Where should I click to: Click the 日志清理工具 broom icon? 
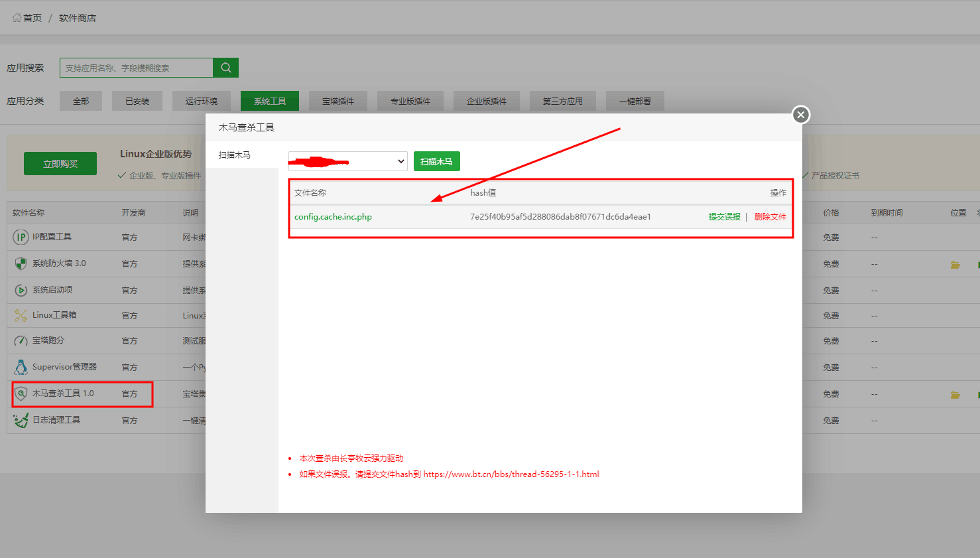[21, 420]
